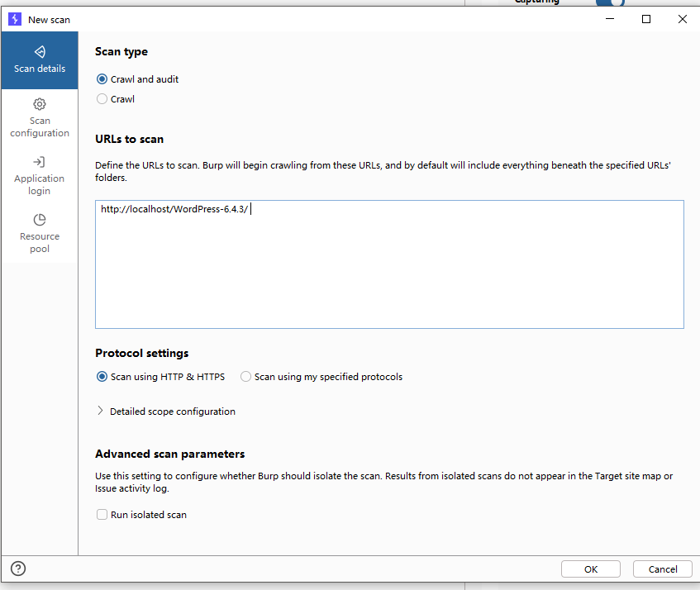Choose Scan using HTTP & HTTPS
Image resolution: width=700 pixels, height=590 pixels.
pos(102,377)
